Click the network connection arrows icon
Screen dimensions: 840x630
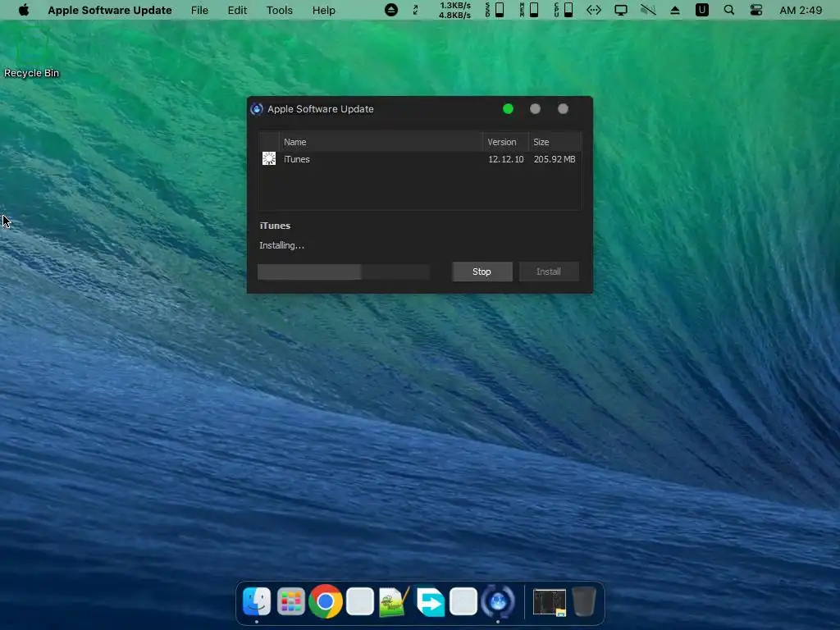pos(594,10)
